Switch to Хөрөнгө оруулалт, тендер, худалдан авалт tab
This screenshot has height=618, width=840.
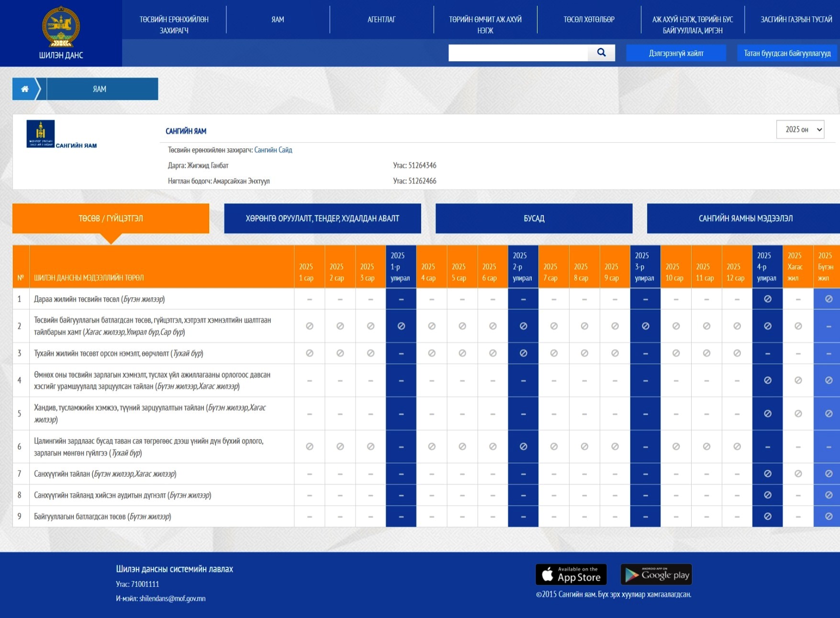pyautogui.click(x=322, y=219)
